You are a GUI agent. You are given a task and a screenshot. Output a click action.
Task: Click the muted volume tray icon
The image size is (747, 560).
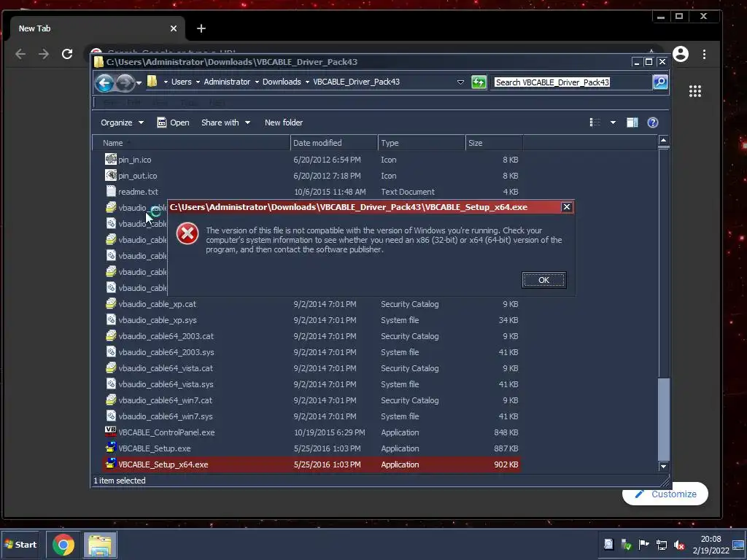(679, 545)
